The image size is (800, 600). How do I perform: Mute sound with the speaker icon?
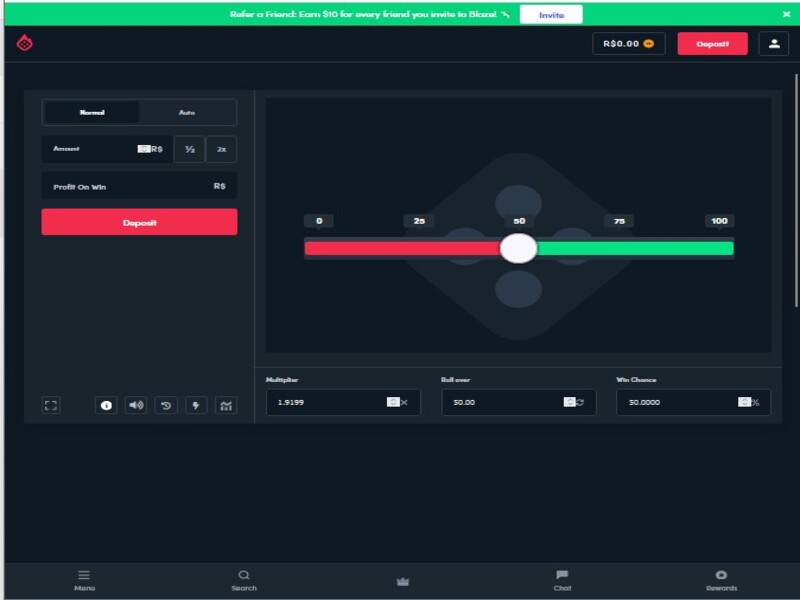136,406
